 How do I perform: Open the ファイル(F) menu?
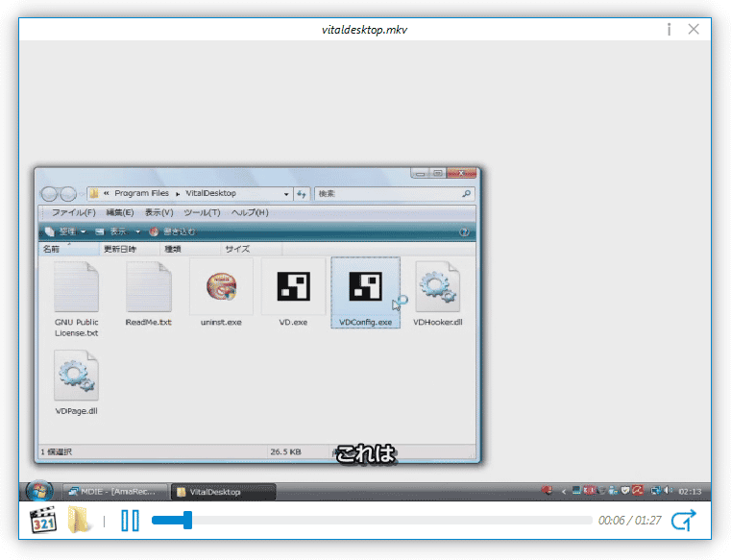click(x=73, y=212)
